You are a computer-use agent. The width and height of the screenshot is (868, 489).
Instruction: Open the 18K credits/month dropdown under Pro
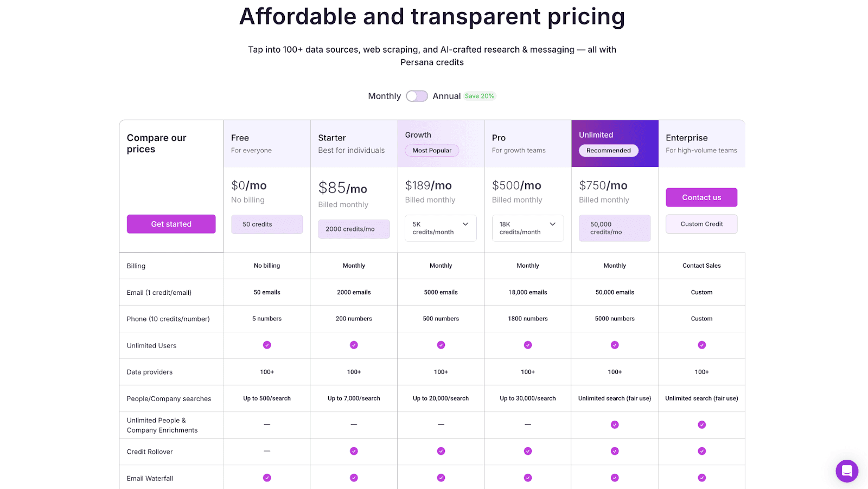coord(527,228)
